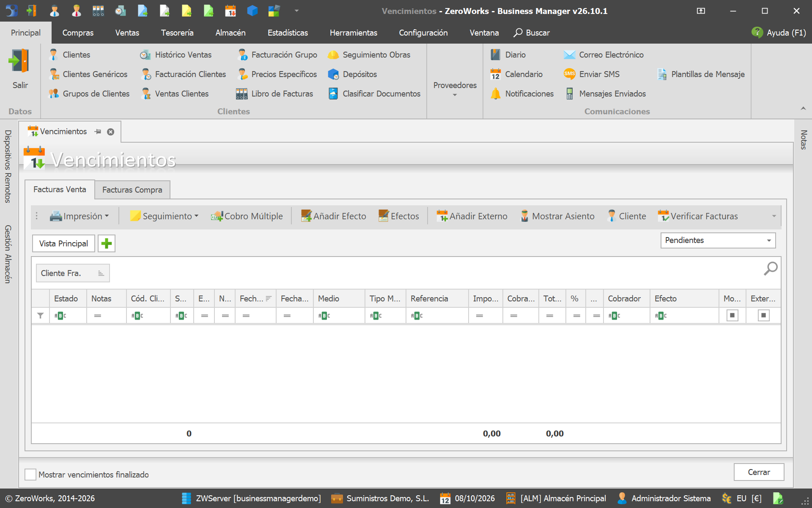
Task: Collapse the ribbon with the arrow
Action: click(803, 109)
